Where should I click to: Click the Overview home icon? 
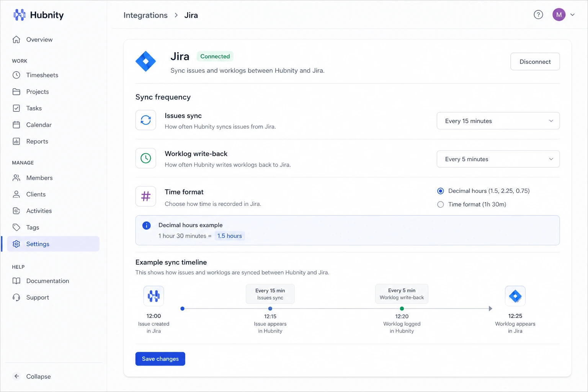(x=16, y=39)
